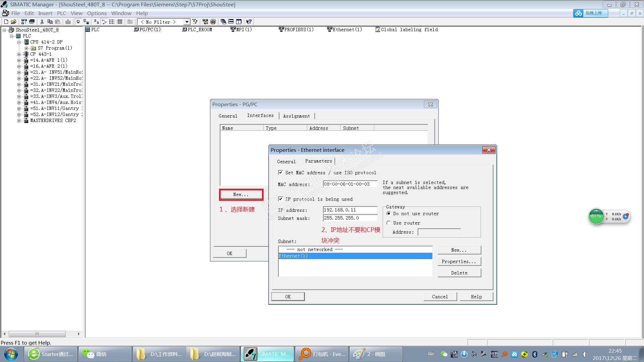
Task: Click the New Project toolbar icon
Action: coord(6,22)
